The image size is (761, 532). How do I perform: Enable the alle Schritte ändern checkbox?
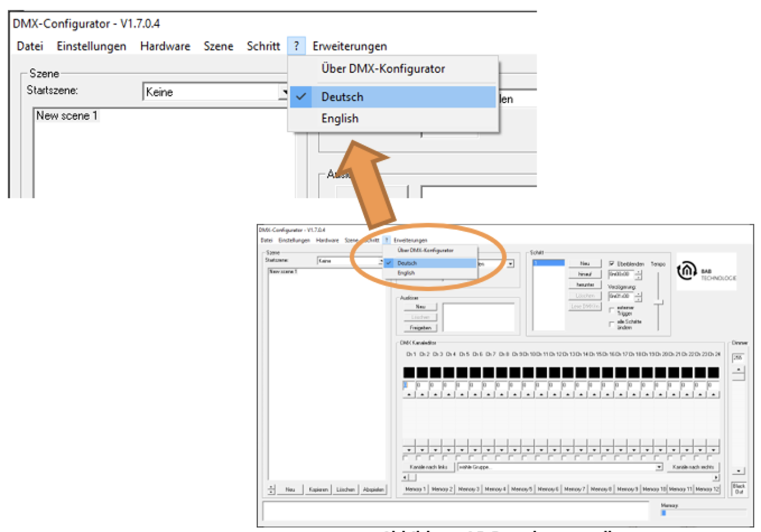point(611,324)
